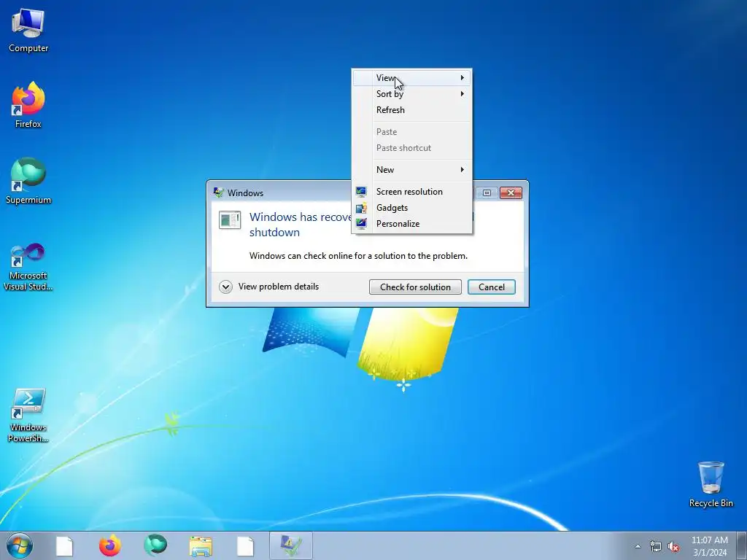Click first blank document taskbar icon
The image size is (747, 560).
(65, 546)
